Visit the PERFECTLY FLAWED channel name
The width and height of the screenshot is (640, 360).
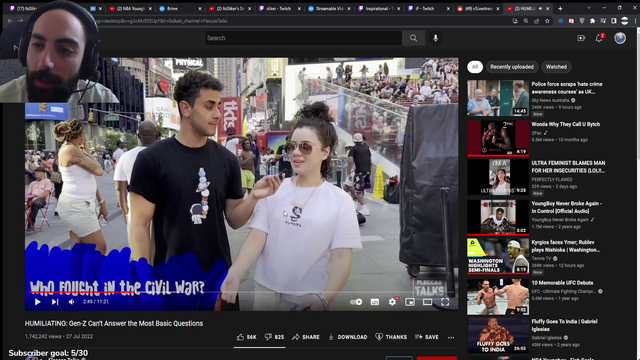coord(552,179)
